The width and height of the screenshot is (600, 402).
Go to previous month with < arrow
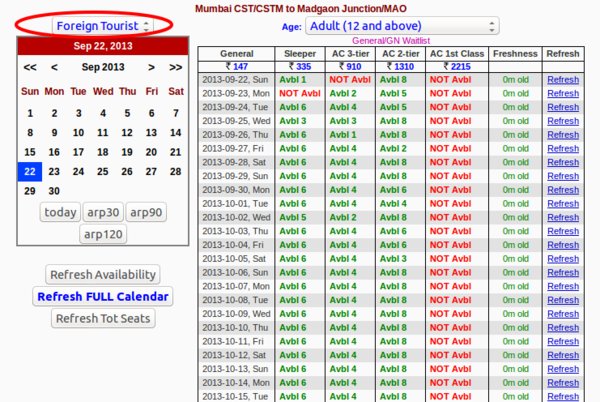pyautogui.click(x=54, y=67)
